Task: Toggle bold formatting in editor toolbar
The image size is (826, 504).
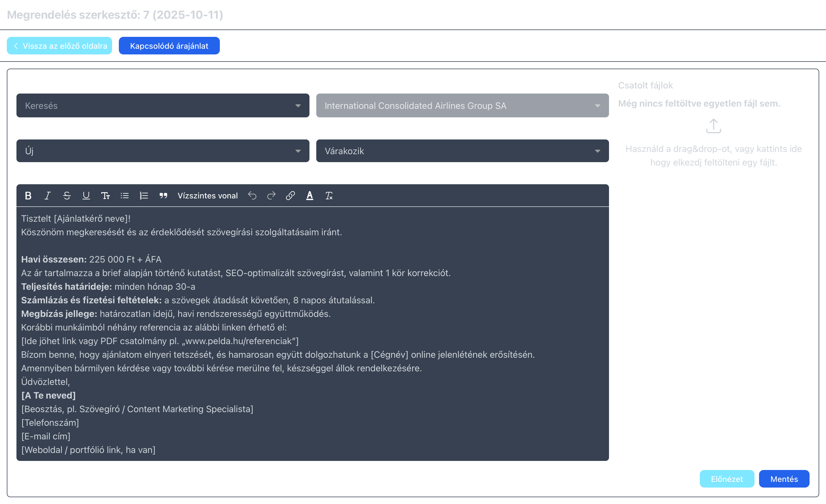Action: [x=28, y=196]
